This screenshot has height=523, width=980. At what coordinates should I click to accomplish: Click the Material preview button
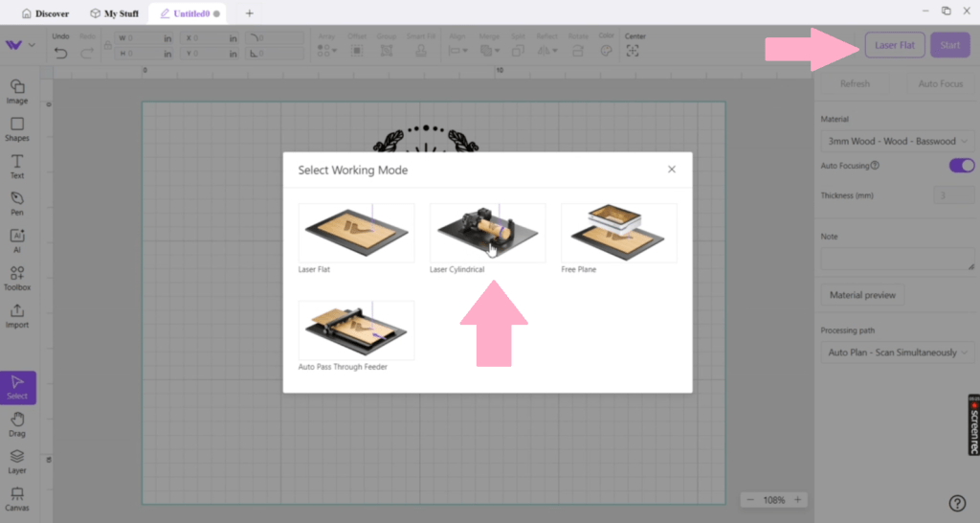click(x=862, y=295)
